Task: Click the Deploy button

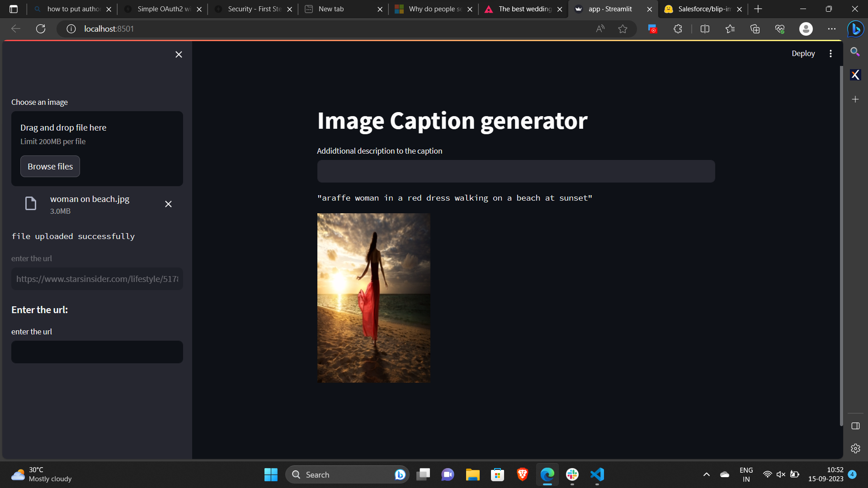Action: (803, 53)
